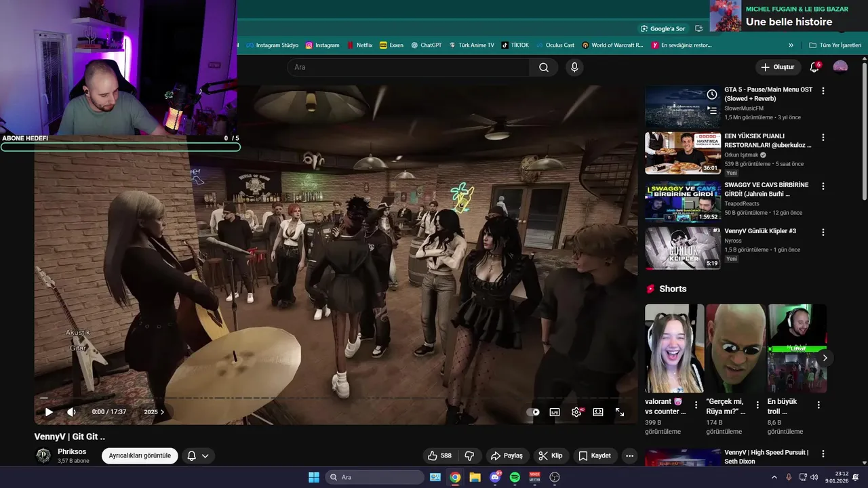Open Spotify from the taskbar
868x488 pixels.
coord(515,477)
